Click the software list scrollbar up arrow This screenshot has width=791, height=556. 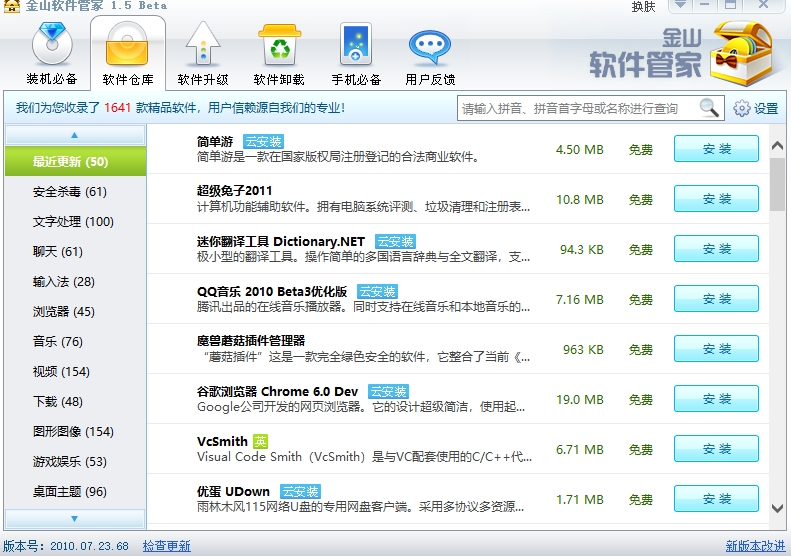[x=777, y=146]
